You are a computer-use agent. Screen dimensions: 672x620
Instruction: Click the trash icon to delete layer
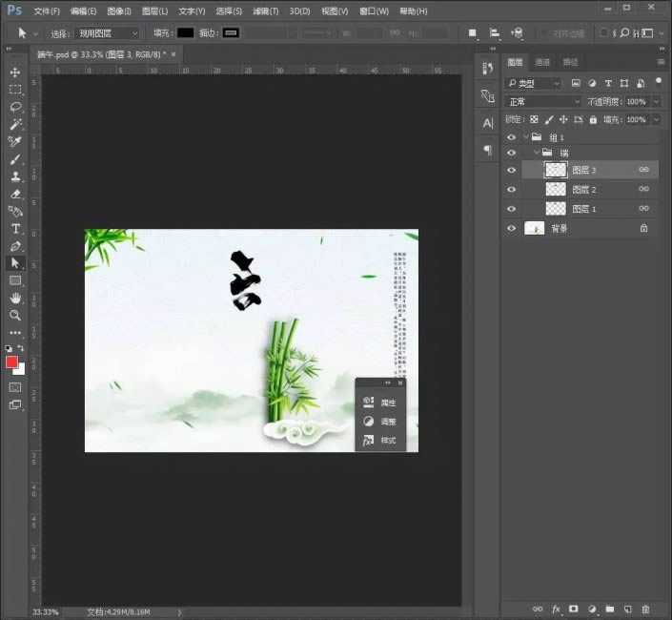point(645,608)
